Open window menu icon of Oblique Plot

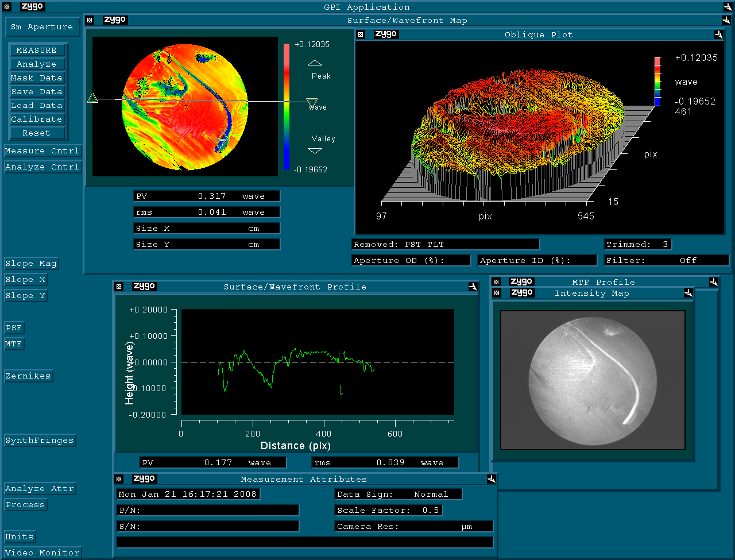point(361,34)
